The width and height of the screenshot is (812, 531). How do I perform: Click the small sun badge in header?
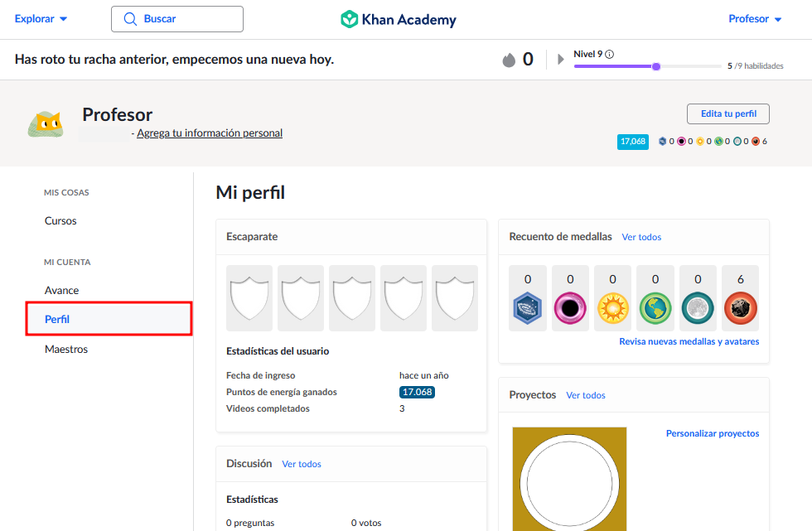(700, 142)
